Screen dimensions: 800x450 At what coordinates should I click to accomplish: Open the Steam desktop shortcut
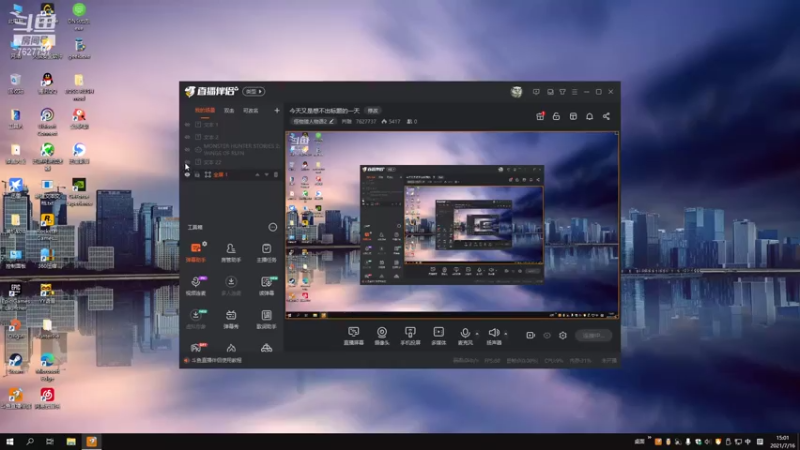15,363
